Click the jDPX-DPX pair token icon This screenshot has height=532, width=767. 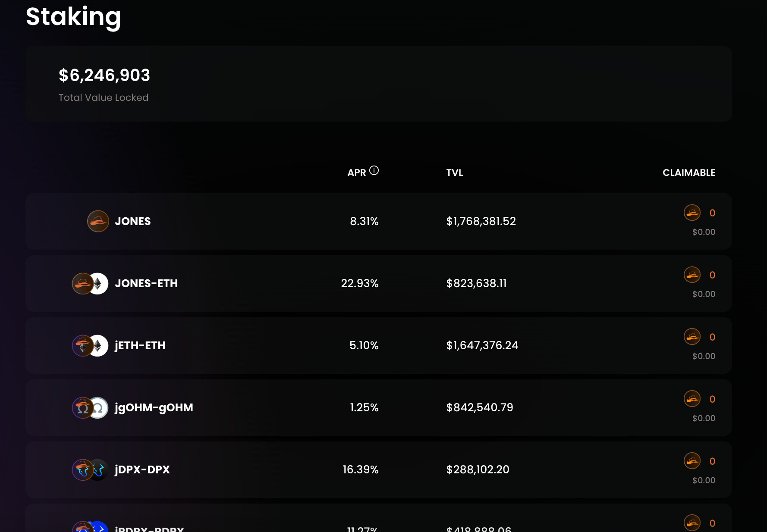[90, 469]
